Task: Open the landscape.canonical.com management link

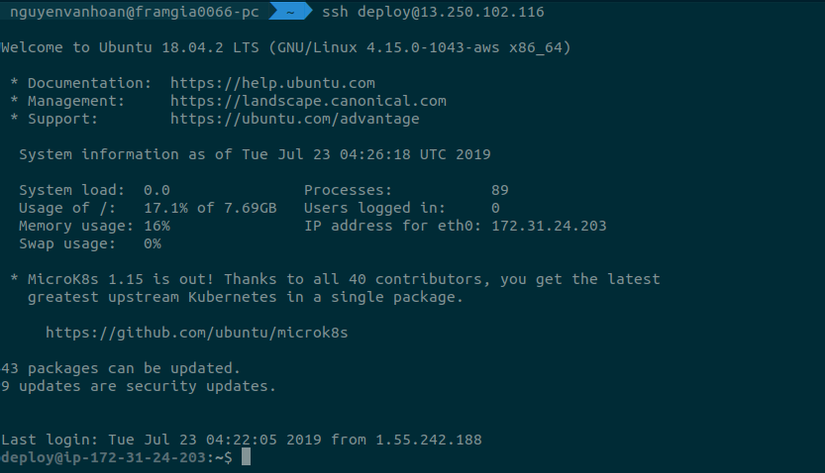Action: [x=308, y=101]
